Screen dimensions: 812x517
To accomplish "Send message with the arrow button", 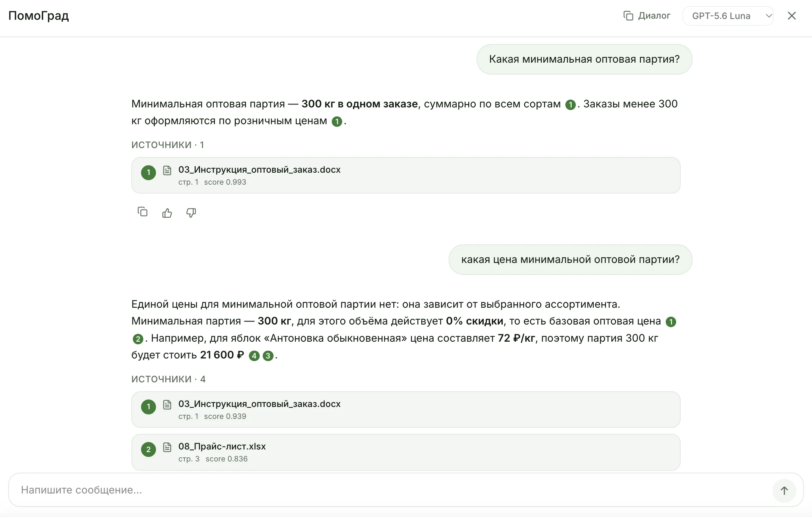I will [x=784, y=491].
